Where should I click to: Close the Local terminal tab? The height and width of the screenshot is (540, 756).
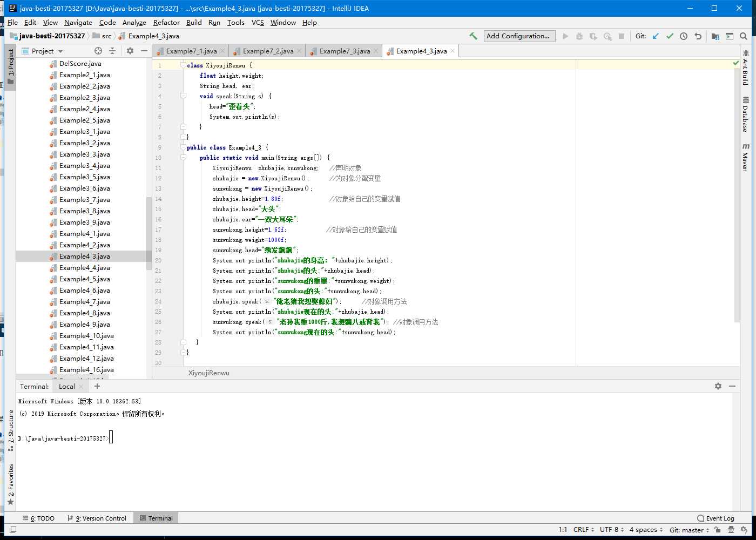tap(81, 386)
